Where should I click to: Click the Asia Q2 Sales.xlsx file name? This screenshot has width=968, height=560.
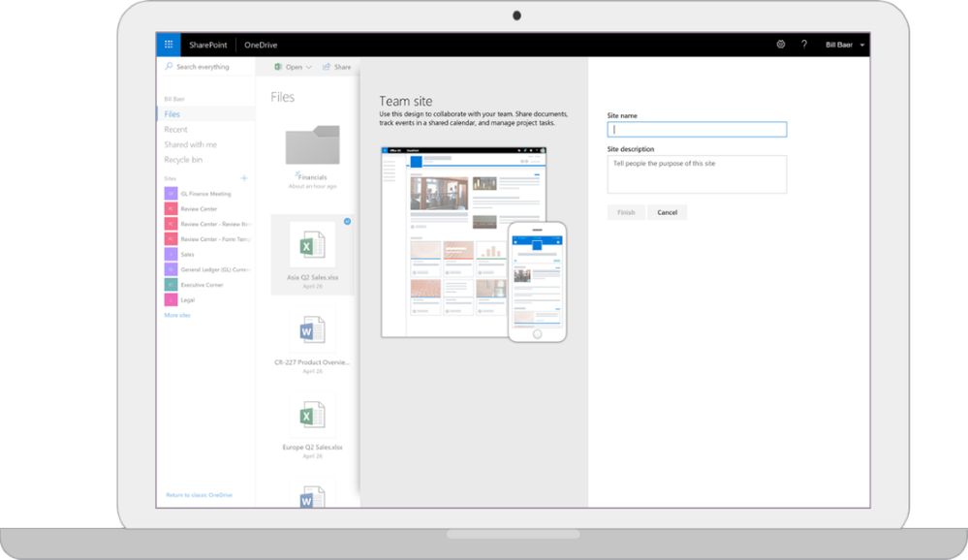pos(312,277)
